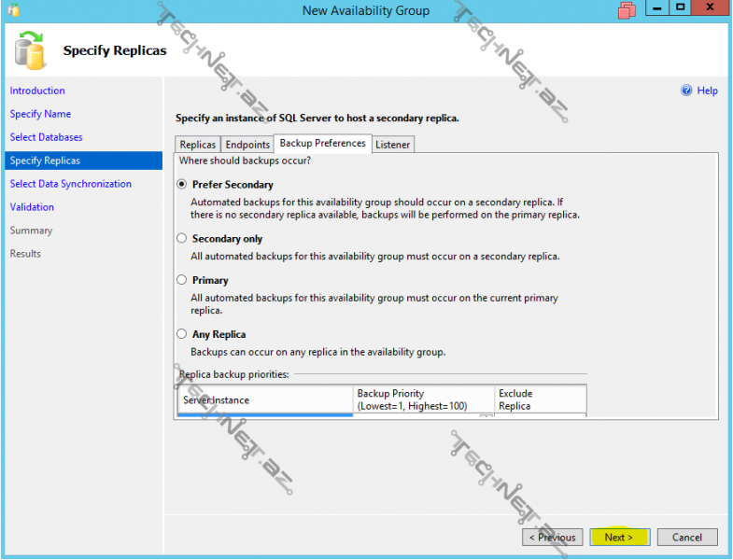Click the blue Help question mark icon
The image size is (733, 560).
[x=686, y=91]
